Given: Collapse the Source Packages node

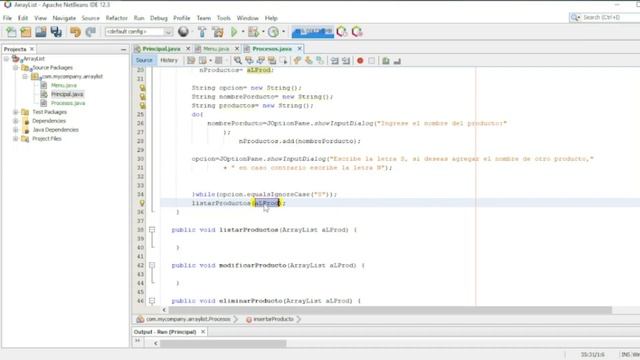Looking at the screenshot, I should (16, 68).
